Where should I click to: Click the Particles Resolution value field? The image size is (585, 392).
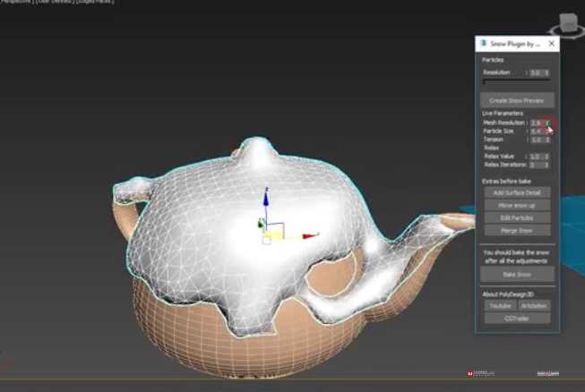(536, 73)
